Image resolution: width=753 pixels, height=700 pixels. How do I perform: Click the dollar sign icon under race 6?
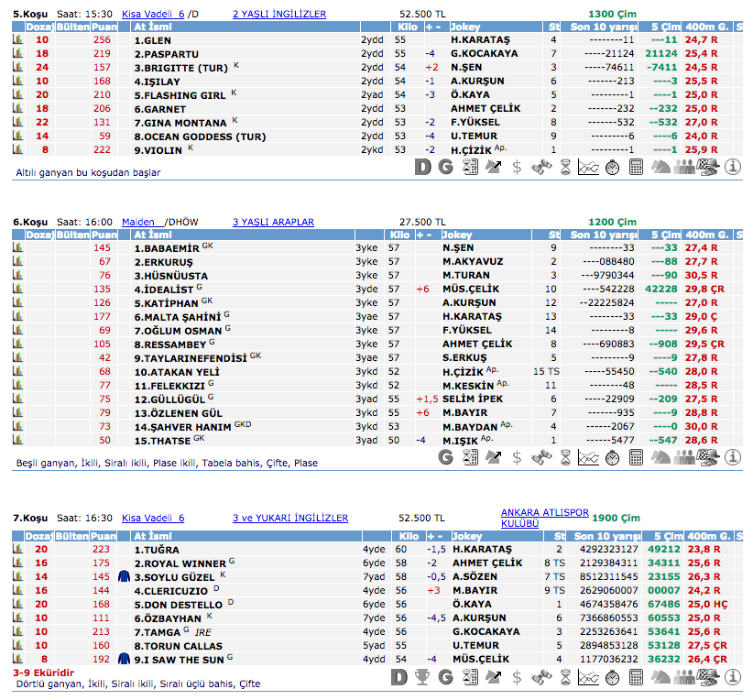click(x=518, y=457)
